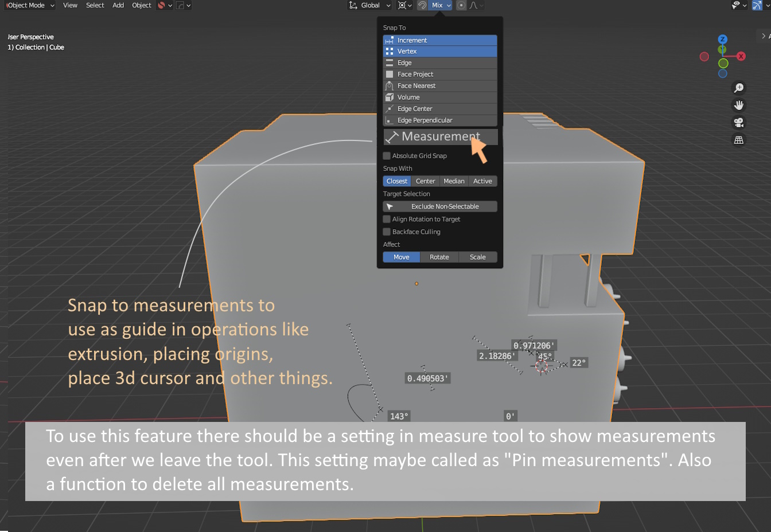Toggle camera view icon
This screenshot has width=771, height=532.
point(739,122)
